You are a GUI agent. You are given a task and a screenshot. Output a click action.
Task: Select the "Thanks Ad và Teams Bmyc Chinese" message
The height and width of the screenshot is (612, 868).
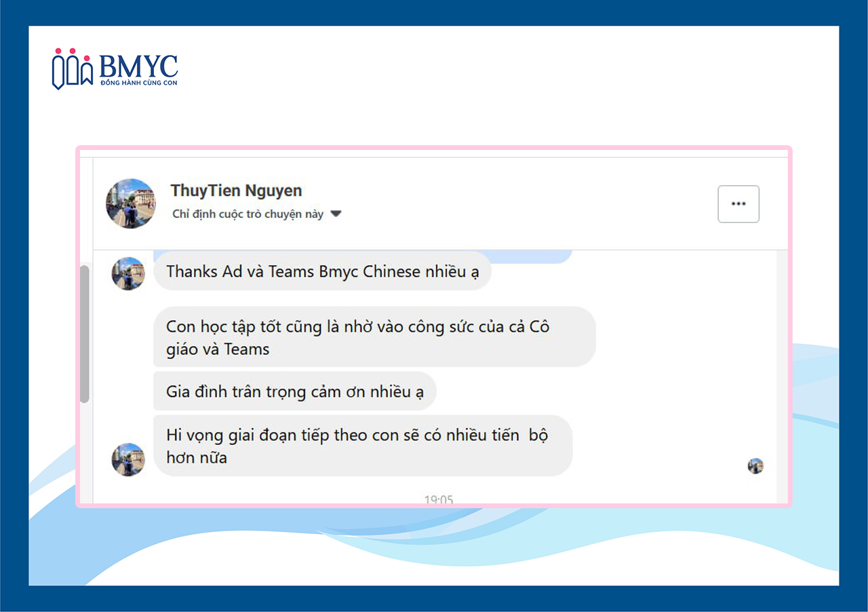point(322,272)
